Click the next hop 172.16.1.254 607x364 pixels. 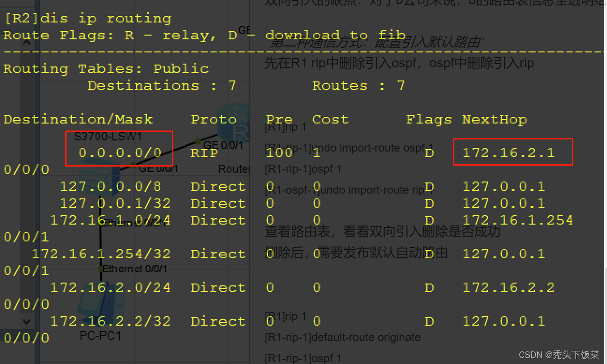[x=518, y=220]
